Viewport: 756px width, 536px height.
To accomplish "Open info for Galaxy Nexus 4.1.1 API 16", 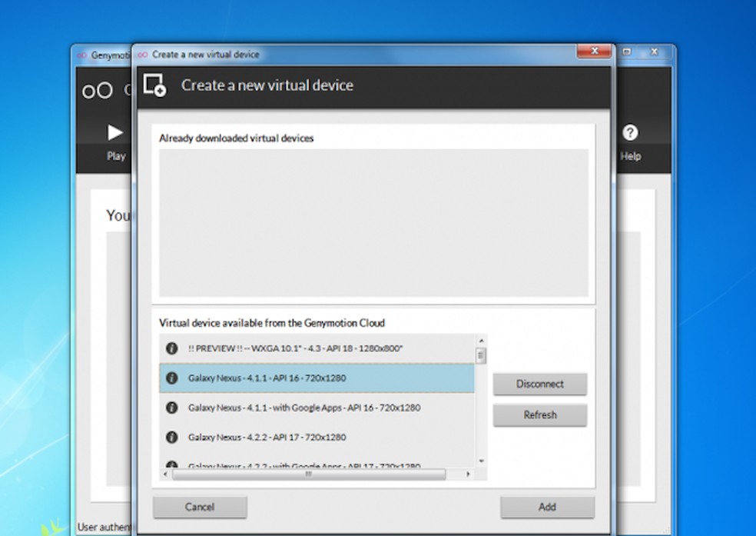I will click(x=171, y=378).
